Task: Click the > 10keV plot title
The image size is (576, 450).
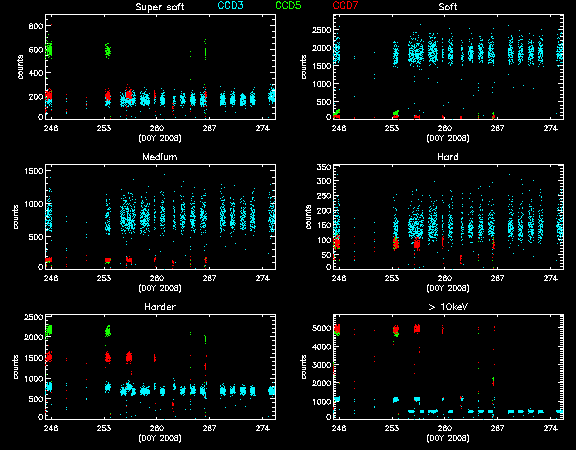Action: pyautogui.click(x=448, y=307)
